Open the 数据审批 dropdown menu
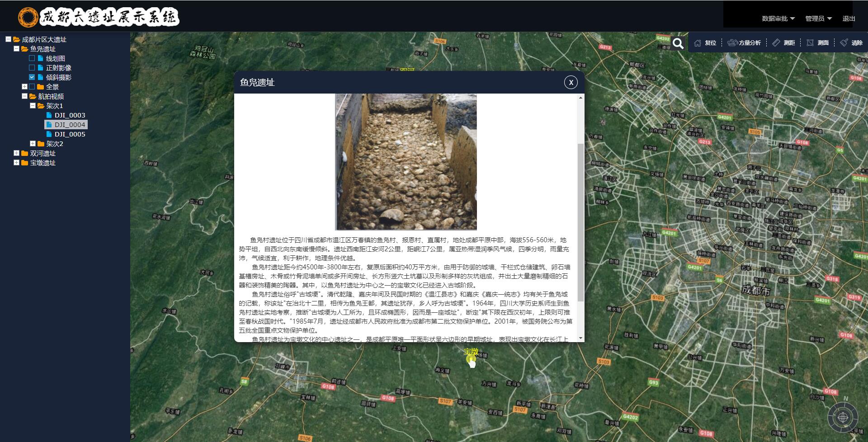The image size is (868, 442). (x=778, y=19)
